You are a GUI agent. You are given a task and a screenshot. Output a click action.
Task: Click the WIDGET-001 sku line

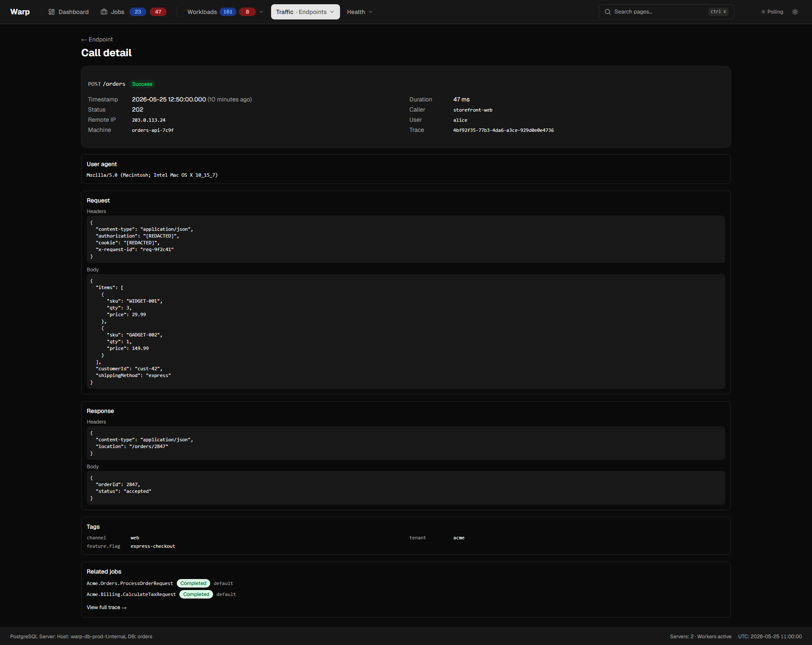point(134,301)
